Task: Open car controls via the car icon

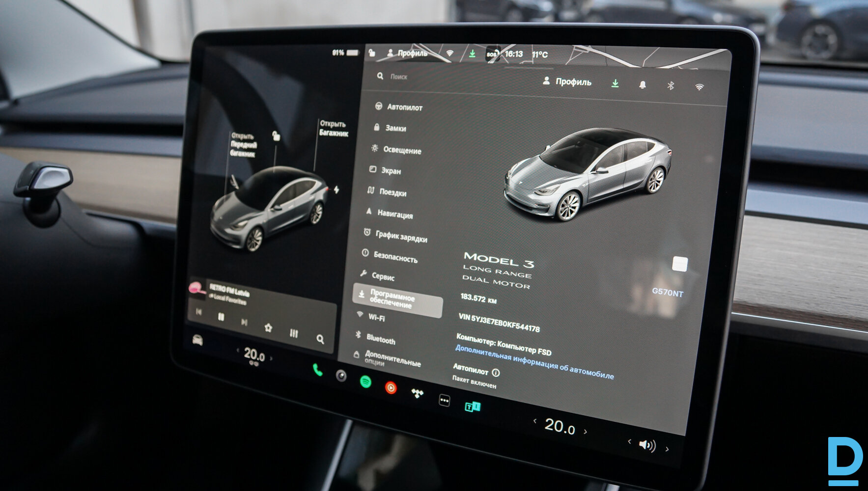Action: click(x=197, y=340)
